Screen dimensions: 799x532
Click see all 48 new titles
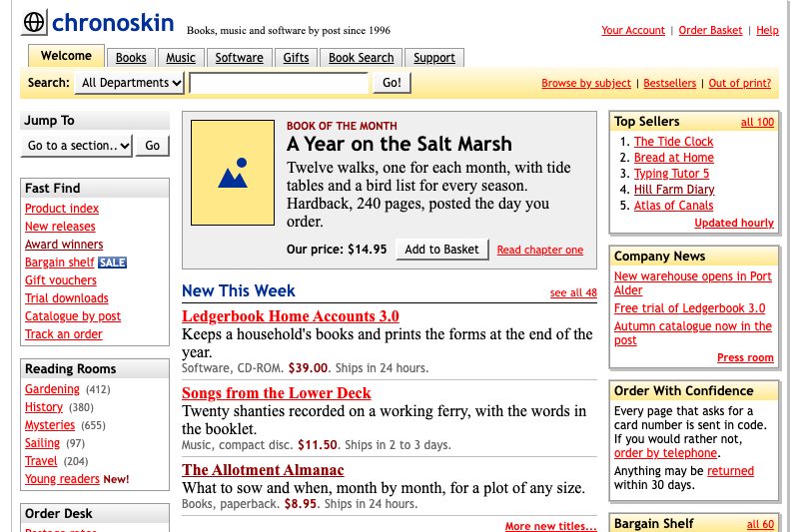[x=573, y=292]
